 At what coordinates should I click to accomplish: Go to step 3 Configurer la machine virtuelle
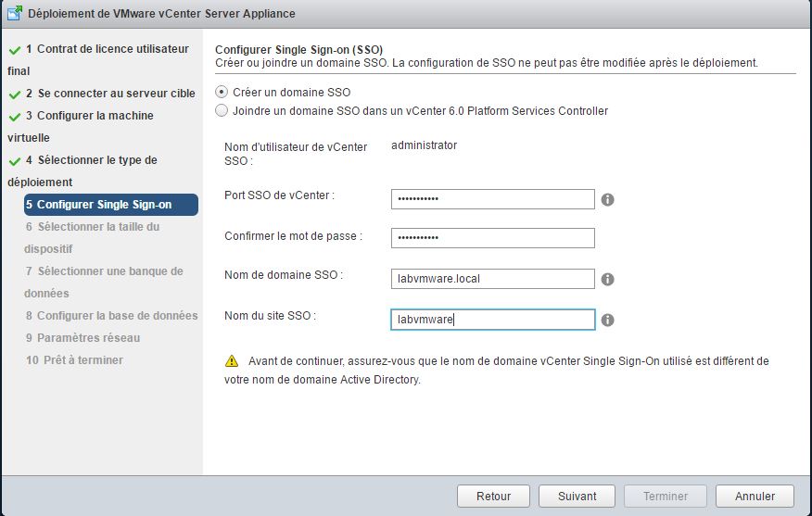point(81,126)
